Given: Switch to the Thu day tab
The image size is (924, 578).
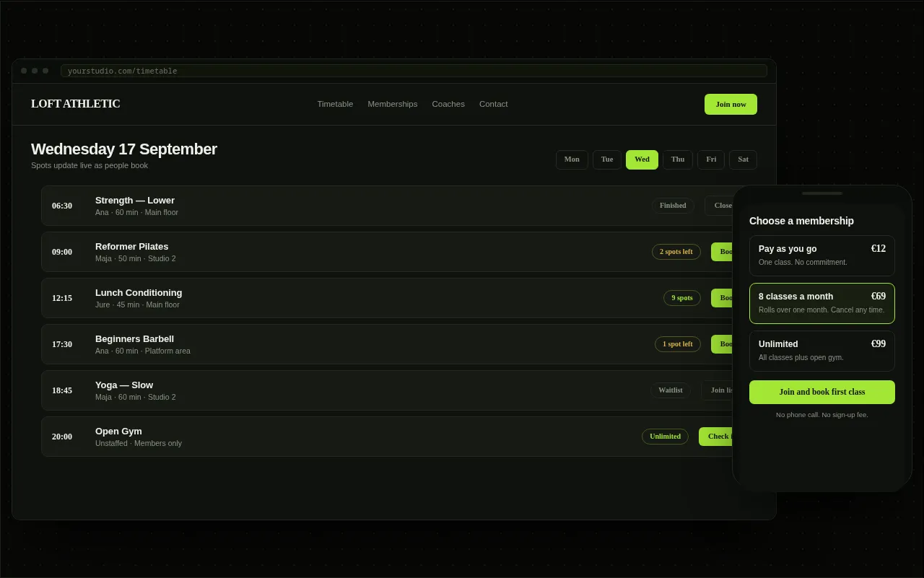Looking at the screenshot, I should pos(678,159).
